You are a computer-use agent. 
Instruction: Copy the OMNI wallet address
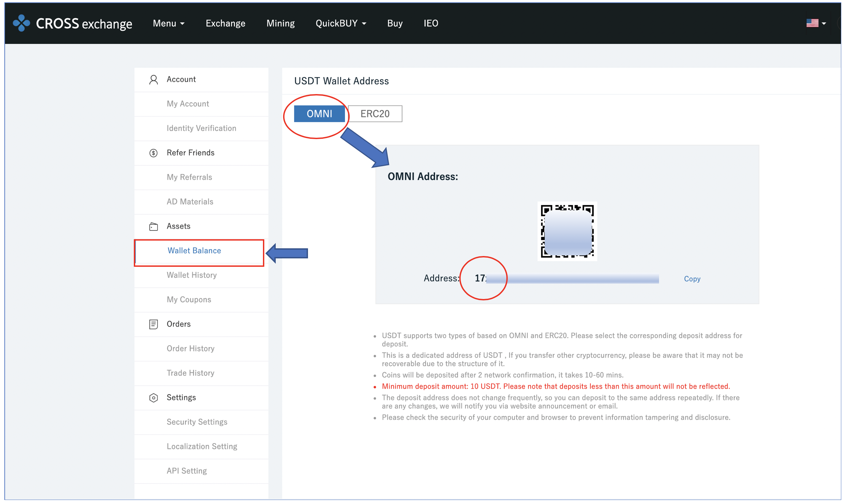tap(692, 279)
